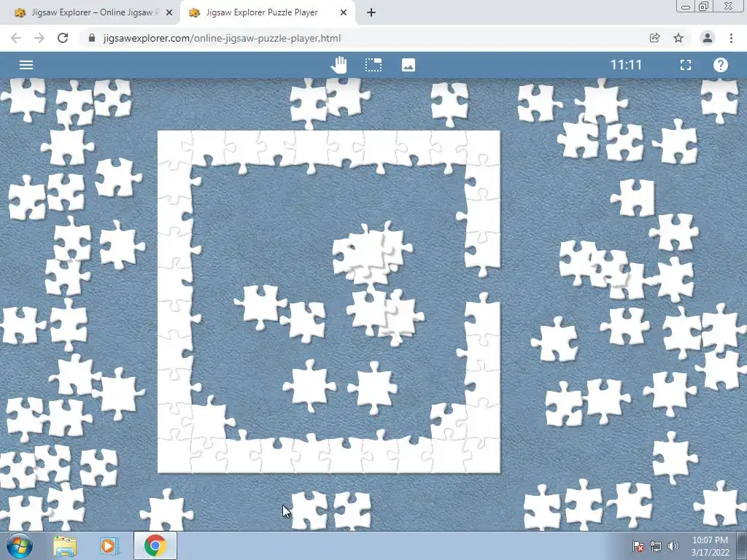Click the 11:11 puzzle timer

tap(626, 65)
